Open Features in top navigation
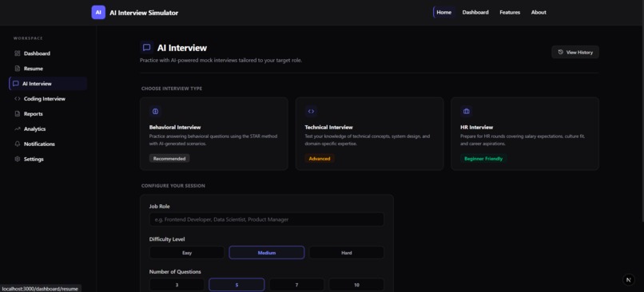 tap(510, 12)
